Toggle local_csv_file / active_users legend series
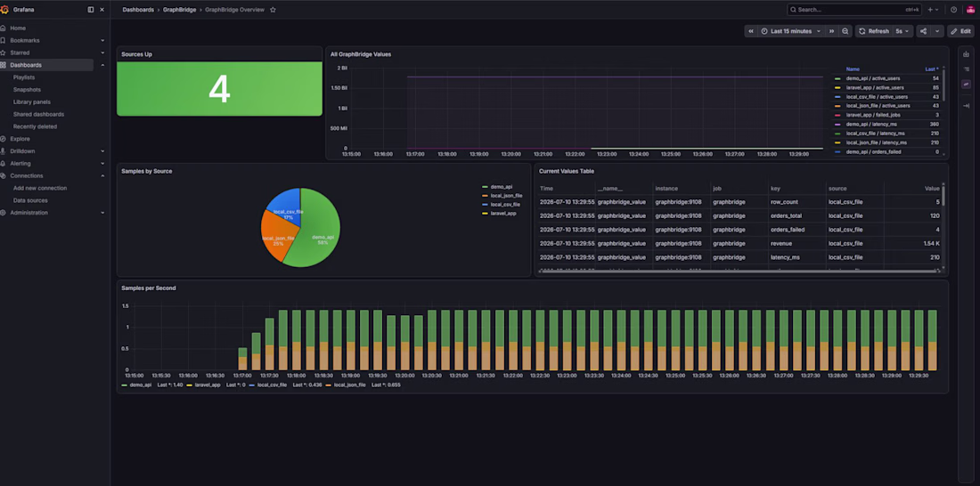The height and width of the screenshot is (486, 980). pyautogui.click(x=877, y=97)
